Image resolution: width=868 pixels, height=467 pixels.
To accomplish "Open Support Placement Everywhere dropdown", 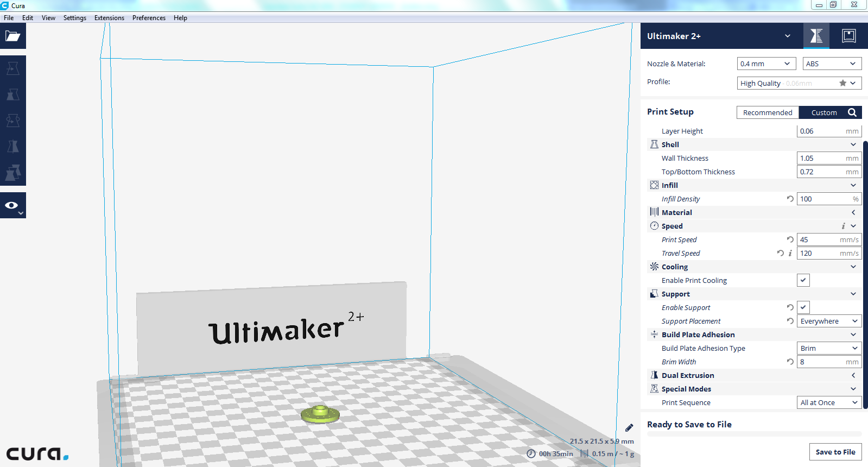I will [829, 321].
